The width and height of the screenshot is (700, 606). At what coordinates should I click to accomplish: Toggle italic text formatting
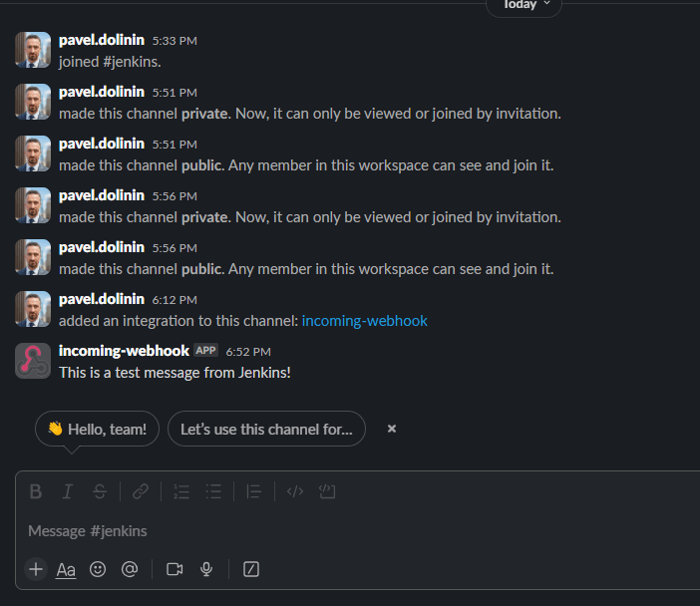pyautogui.click(x=68, y=491)
